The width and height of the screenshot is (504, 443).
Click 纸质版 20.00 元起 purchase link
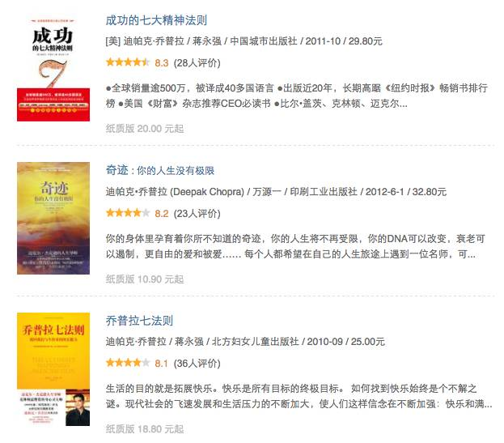pos(145,129)
